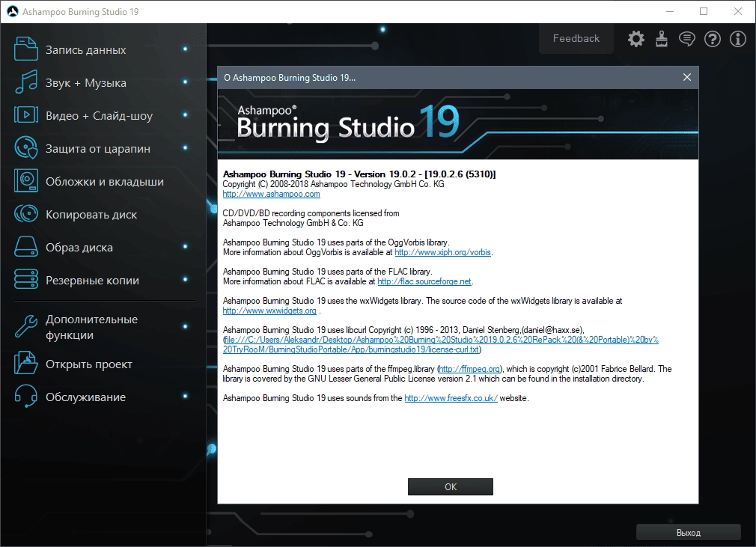Click the Ashampoo logo in the title bar
This screenshot has width=756, height=547.
pos(13,11)
